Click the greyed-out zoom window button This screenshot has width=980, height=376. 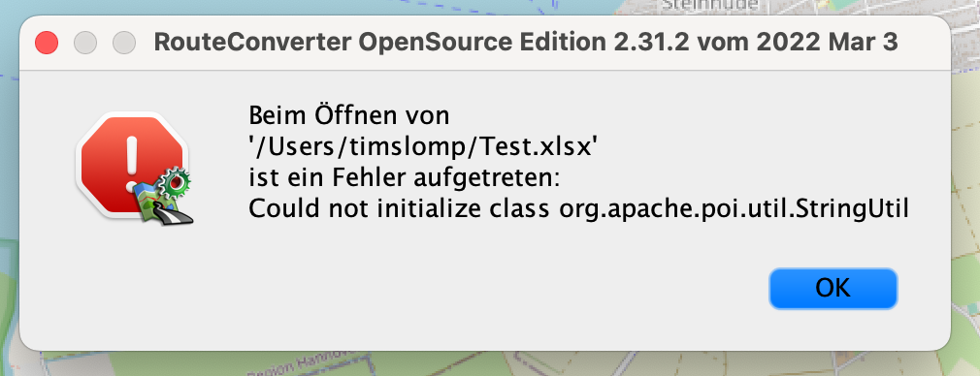[x=124, y=43]
